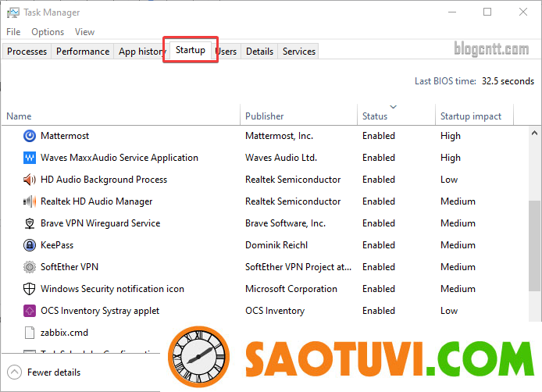Click the scrollbar up arrow

pos(534,133)
